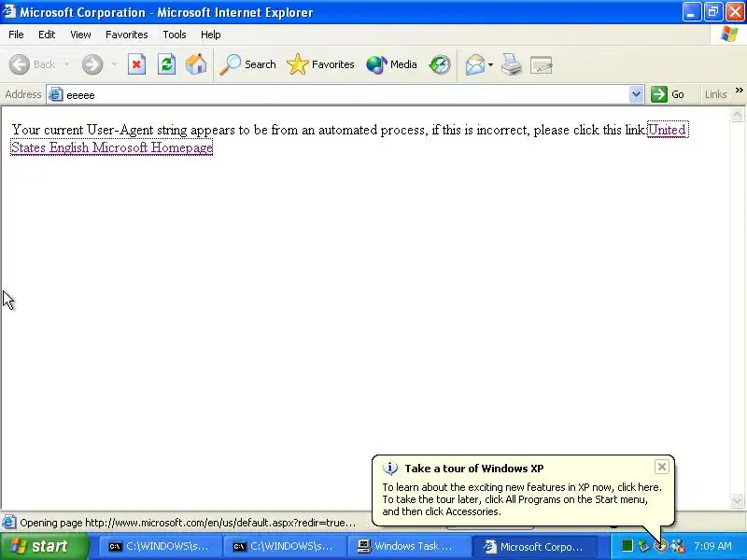Open the Windows Start menu
This screenshot has width=747, height=560.
[44, 546]
